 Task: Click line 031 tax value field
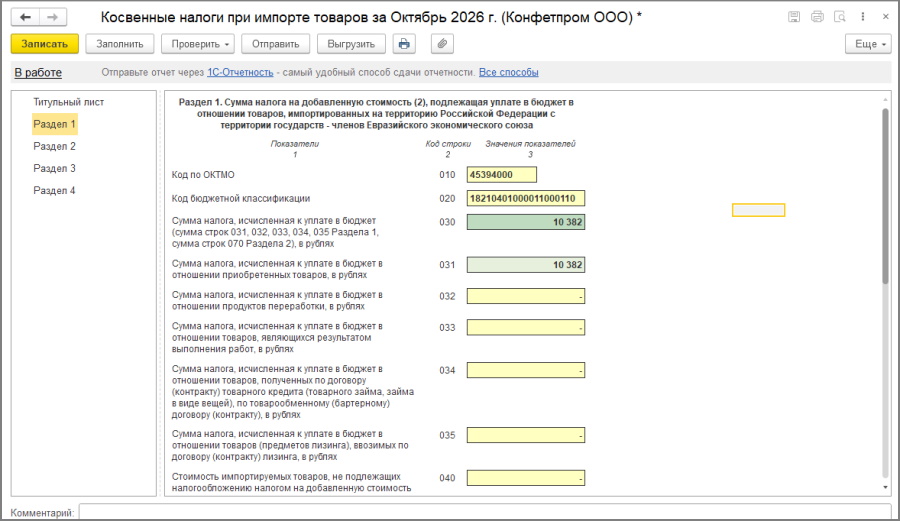click(526, 265)
